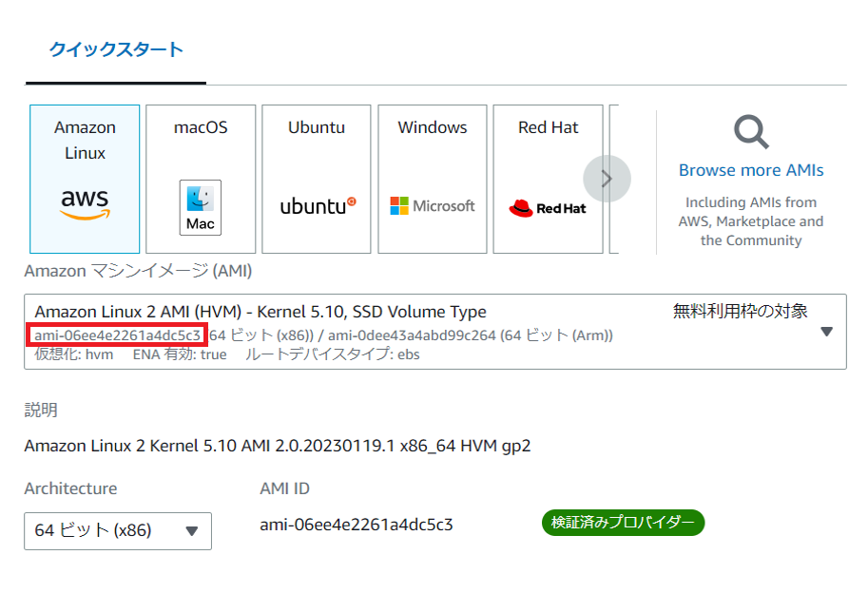
Task: Click the 検証済みプロバイダー badge
Action: 623,524
